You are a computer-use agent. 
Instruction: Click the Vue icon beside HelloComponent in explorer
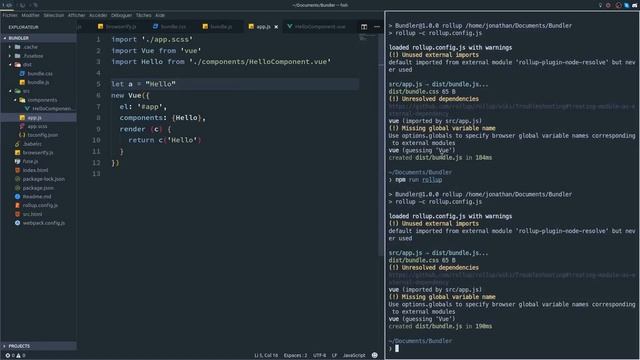[27, 109]
